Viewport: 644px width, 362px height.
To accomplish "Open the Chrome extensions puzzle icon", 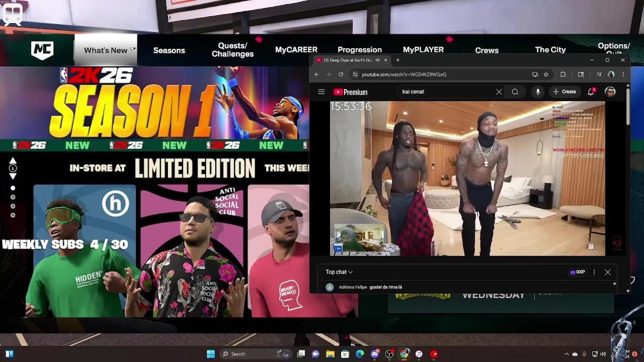I will (563, 74).
